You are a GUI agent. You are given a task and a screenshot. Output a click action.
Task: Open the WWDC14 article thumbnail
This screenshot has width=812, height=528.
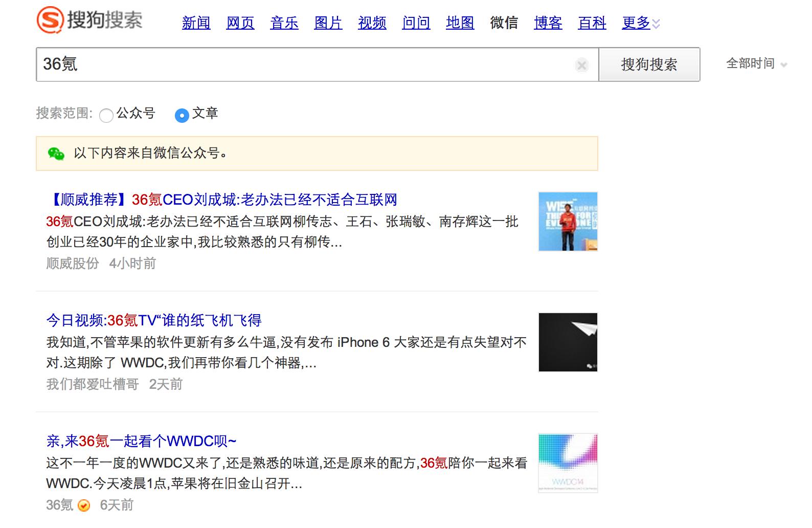568,463
